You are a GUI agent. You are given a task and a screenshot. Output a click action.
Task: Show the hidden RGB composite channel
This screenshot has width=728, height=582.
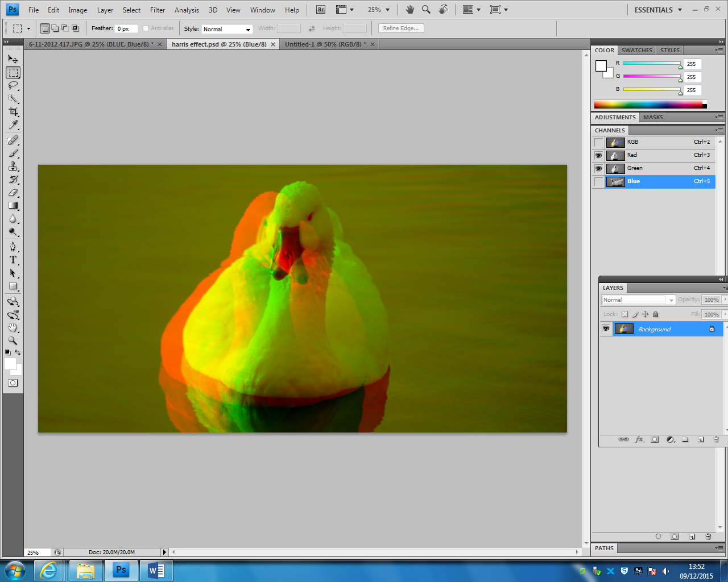point(598,142)
